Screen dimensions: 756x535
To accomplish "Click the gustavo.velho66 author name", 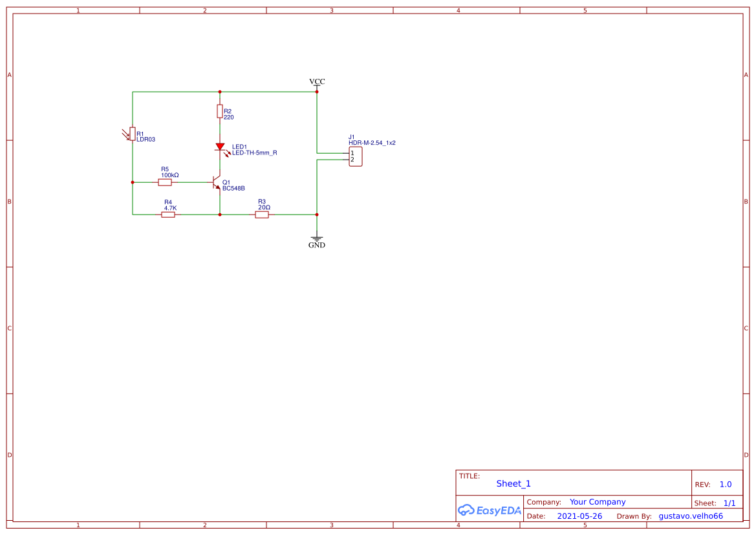I will (x=691, y=516).
